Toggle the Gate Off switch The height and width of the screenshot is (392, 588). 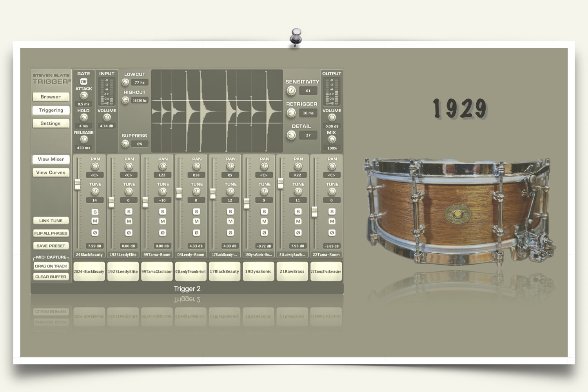83,82
